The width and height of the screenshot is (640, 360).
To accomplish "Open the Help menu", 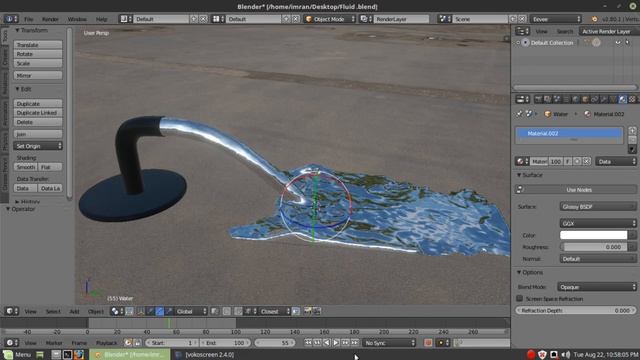I will [101, 19].
